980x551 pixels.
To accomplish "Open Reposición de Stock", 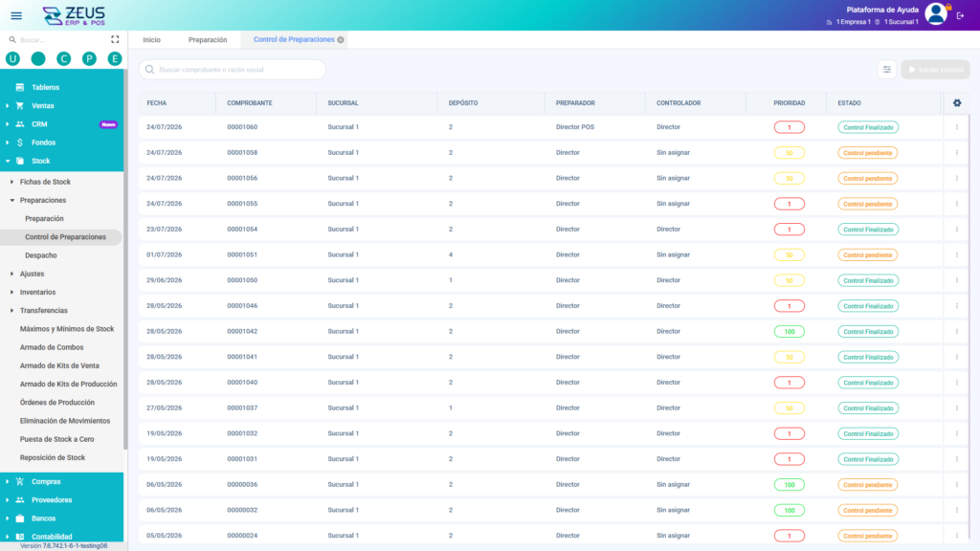I will [x=53, y=458].
